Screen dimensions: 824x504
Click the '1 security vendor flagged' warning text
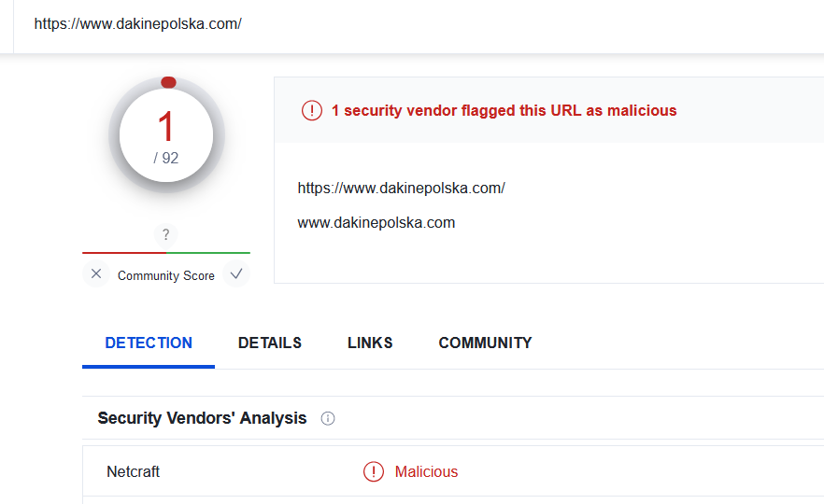tap(504, 110)
